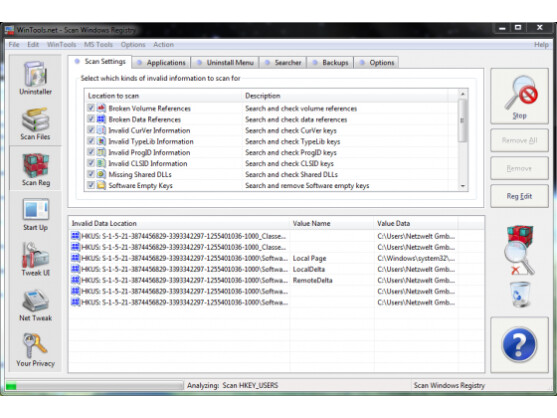Click scan list scrollbar up arrow
This screenshot has height=418, width=557.
point(463,94)
